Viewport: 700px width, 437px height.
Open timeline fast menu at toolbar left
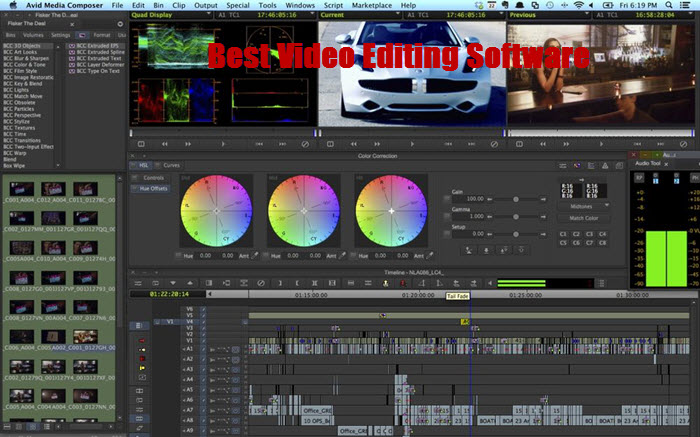(138, 283)
